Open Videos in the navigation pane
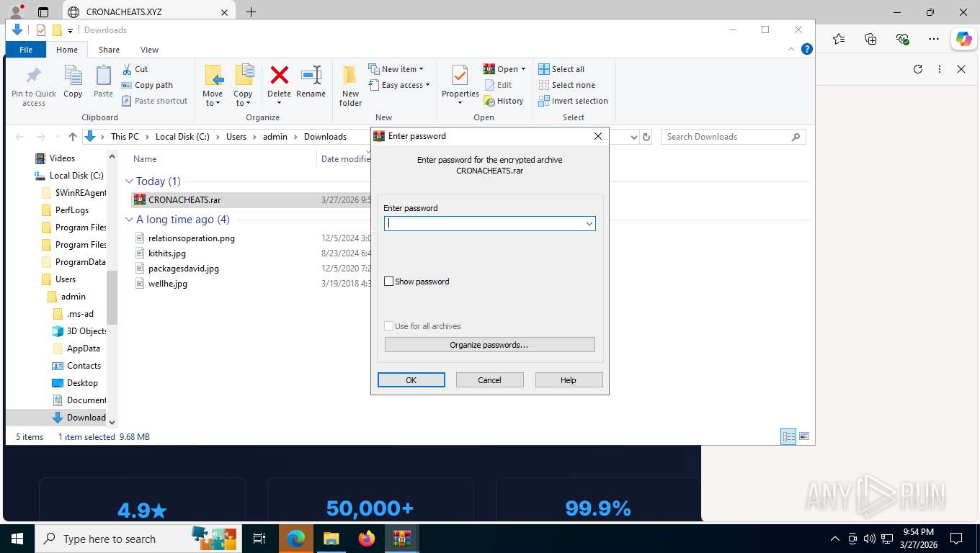The height and width of the screenshot is (553, 980). point(62,158)
